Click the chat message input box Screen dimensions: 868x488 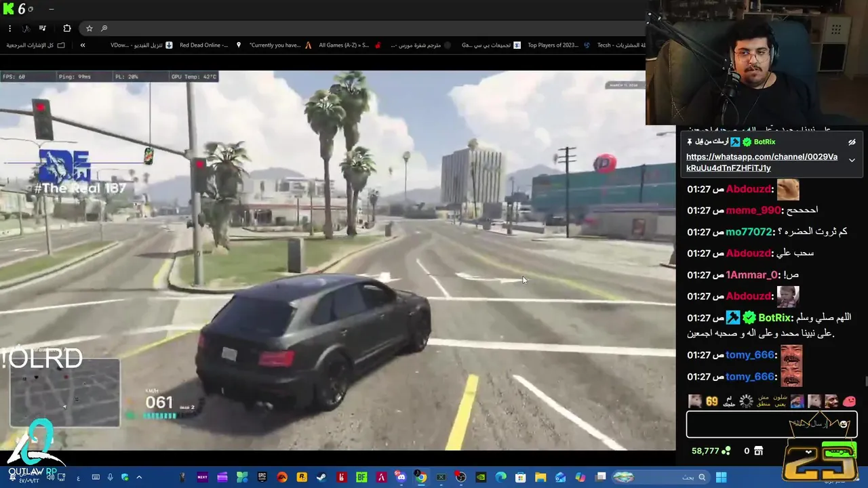pyautogui.click(x=772, y=424)
